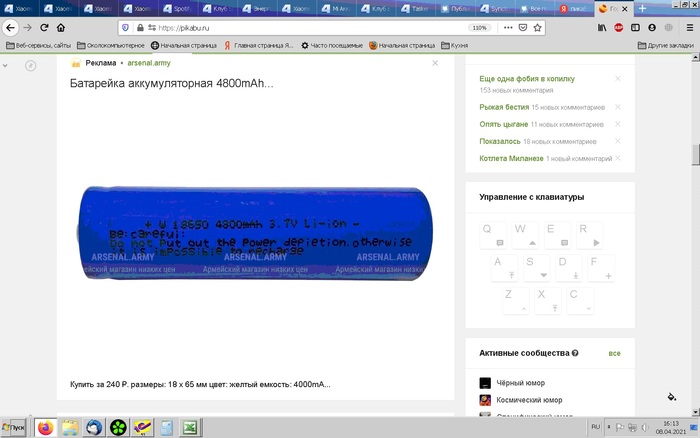Open the Adblock Plus extension

pyautogui.click(x=618, y=28)
